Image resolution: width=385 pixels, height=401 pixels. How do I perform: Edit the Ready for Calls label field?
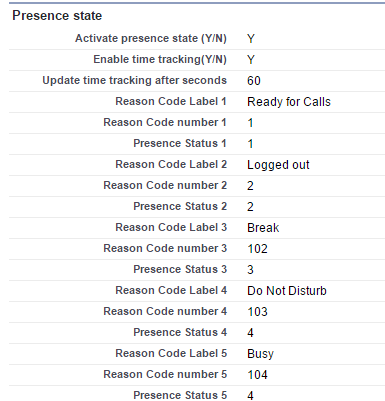289,102
